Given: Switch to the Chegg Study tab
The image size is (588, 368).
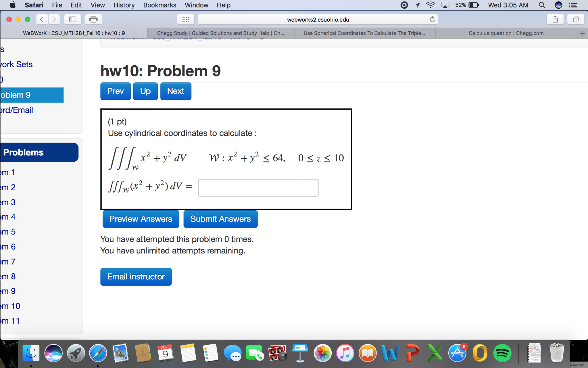Looking at the screenshot, I should pos(220,33).
